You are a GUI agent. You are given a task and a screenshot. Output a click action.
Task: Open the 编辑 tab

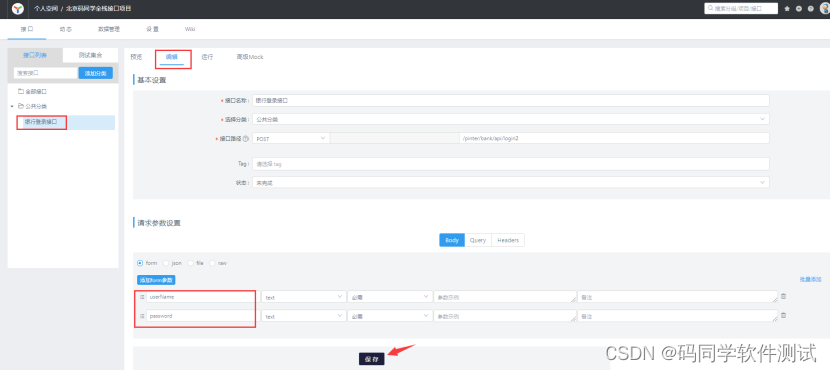coord(172,57)
